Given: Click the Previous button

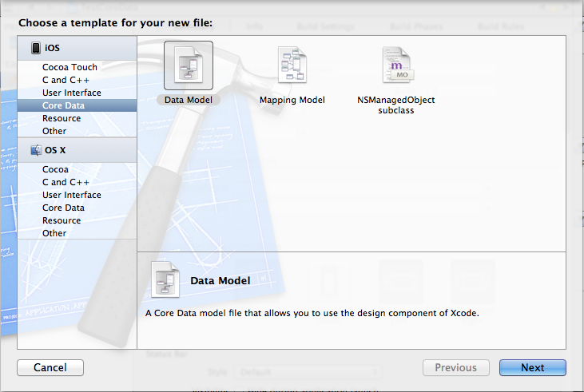Looking at the screenshot, I should pos(456,367).
